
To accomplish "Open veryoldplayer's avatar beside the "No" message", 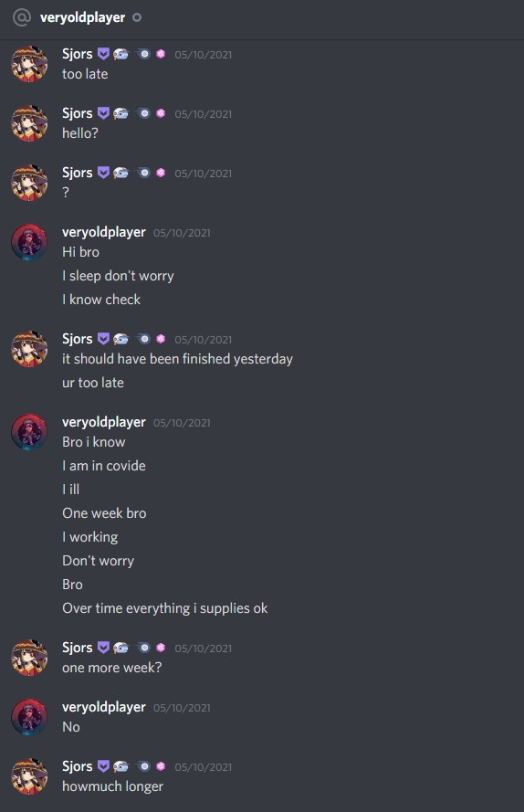I will tap(29, 717).
